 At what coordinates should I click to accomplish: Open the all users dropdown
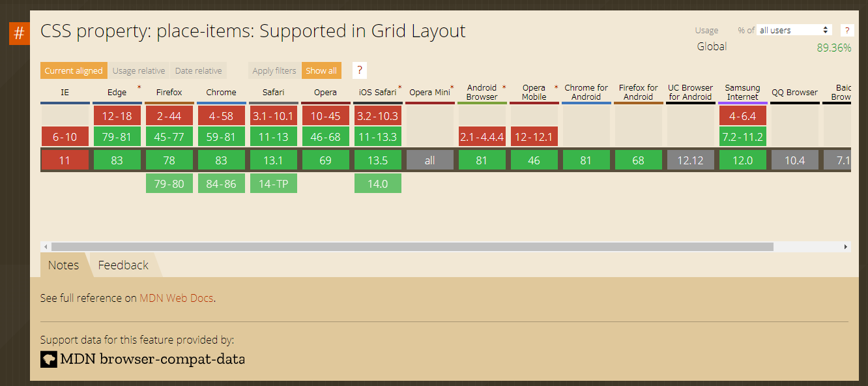pos(794,30)
